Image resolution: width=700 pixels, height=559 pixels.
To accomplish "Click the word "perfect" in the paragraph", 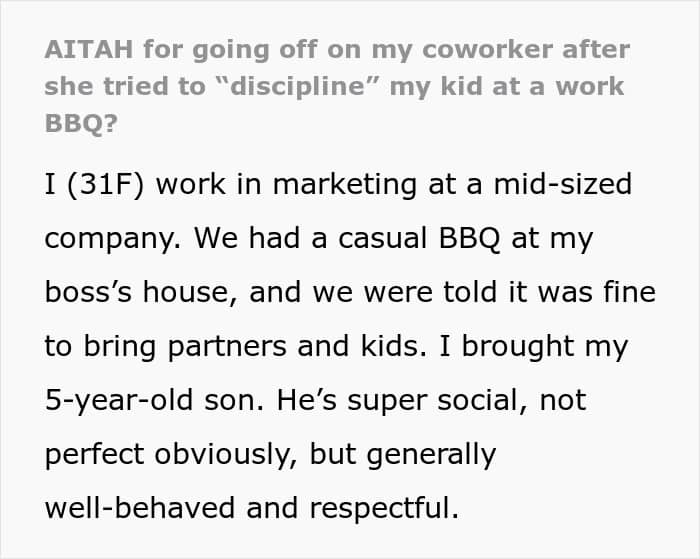I will pos(94,455).
